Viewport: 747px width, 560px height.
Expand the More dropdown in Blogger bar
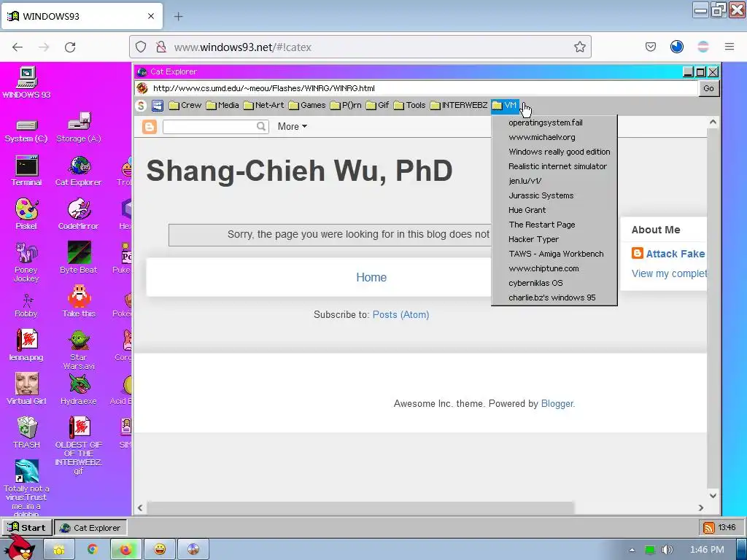coord(292,126)
